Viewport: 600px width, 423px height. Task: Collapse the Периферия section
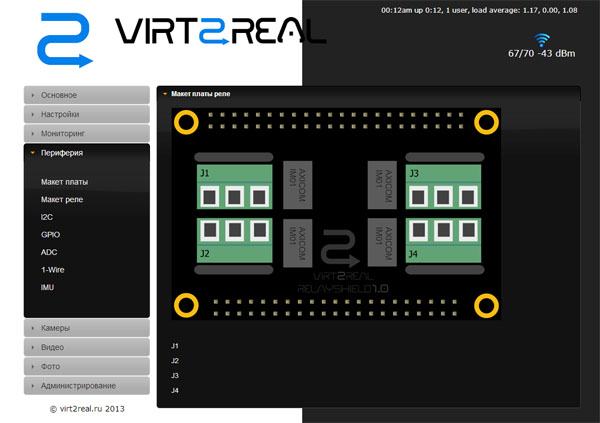[x=86, y=153]
